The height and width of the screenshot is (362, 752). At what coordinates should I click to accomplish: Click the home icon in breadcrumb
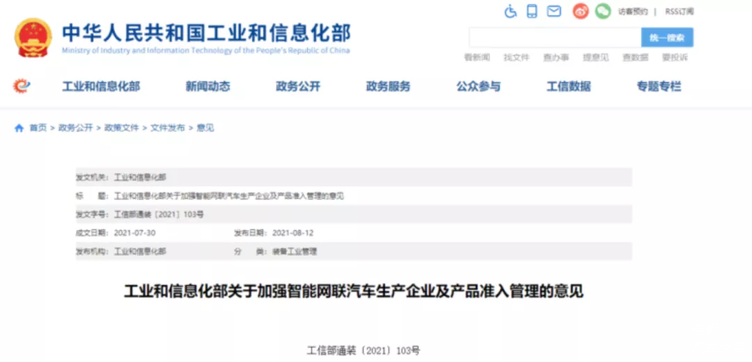tap(19, 128)
